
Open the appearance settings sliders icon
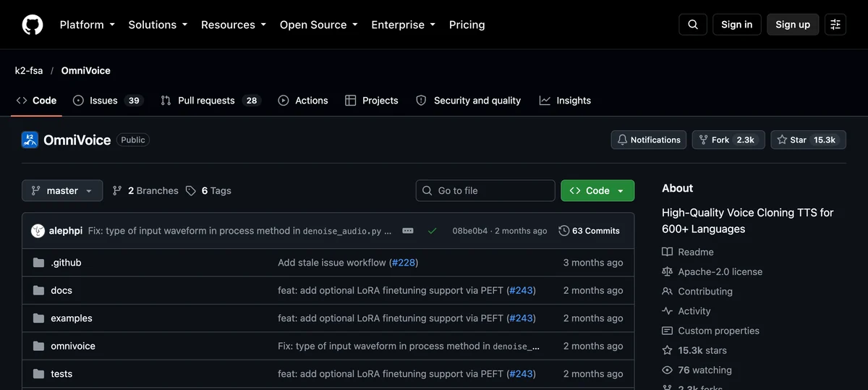[835, 25]
